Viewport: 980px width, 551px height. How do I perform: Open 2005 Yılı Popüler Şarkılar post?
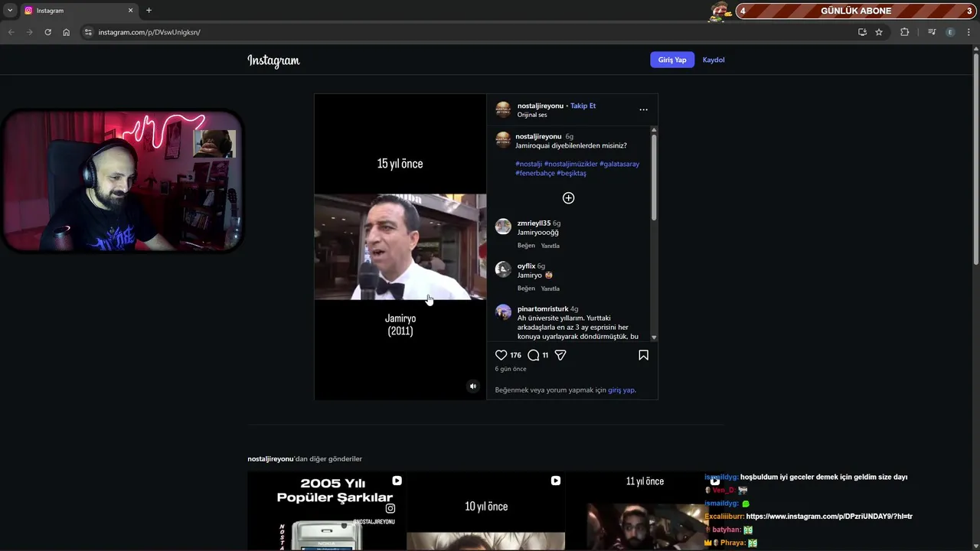pyautogui.click(x=326, y=510)
